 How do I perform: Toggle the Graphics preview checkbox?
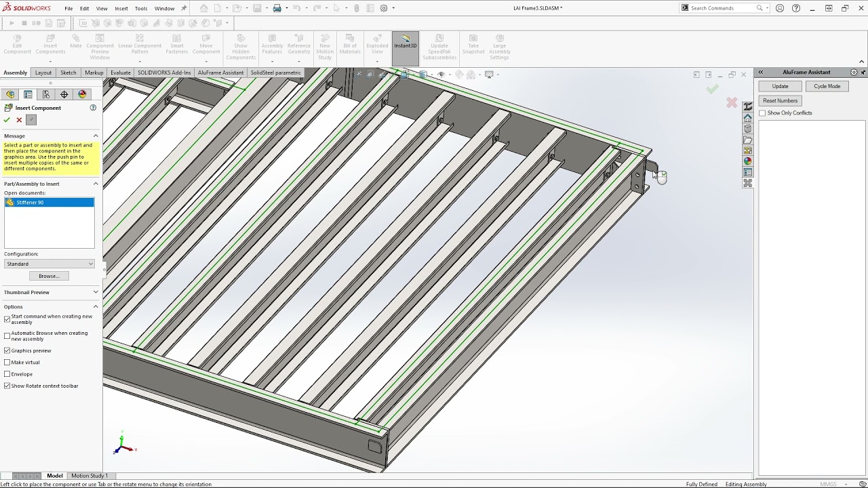tap(7, 350)
